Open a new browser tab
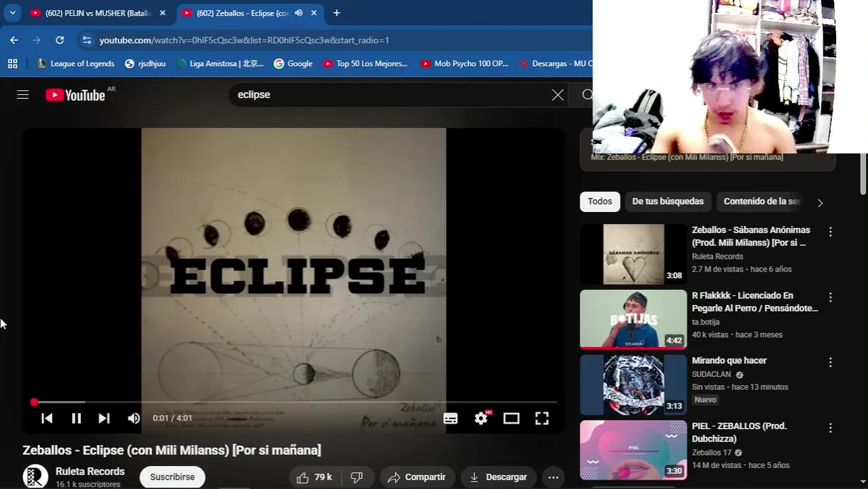 (336, 13)
